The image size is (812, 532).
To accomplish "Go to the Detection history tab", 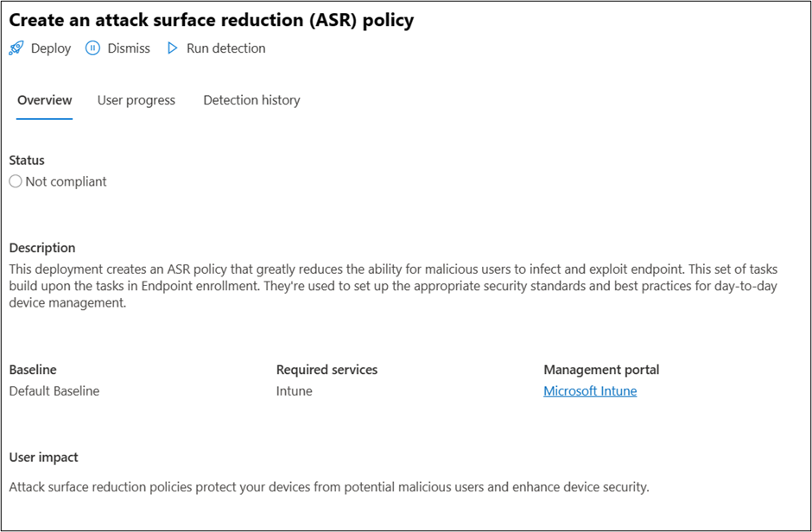I will (251, 100).
